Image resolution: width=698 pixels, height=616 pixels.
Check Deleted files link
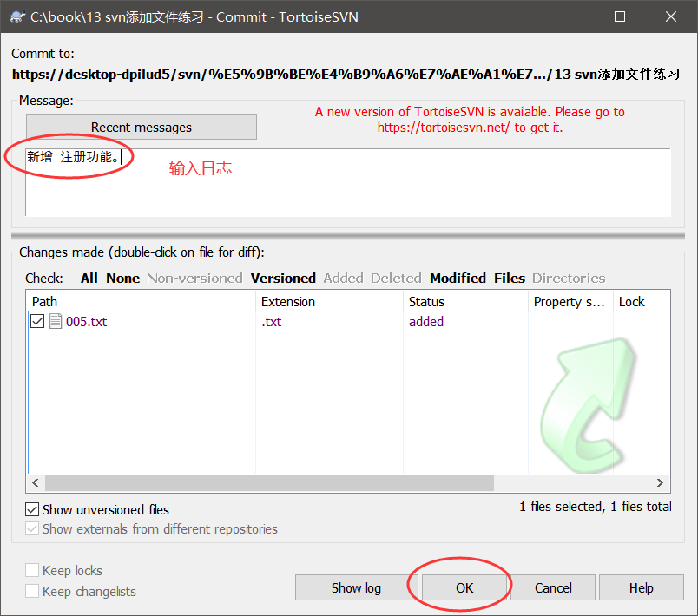tap(396, 278)
